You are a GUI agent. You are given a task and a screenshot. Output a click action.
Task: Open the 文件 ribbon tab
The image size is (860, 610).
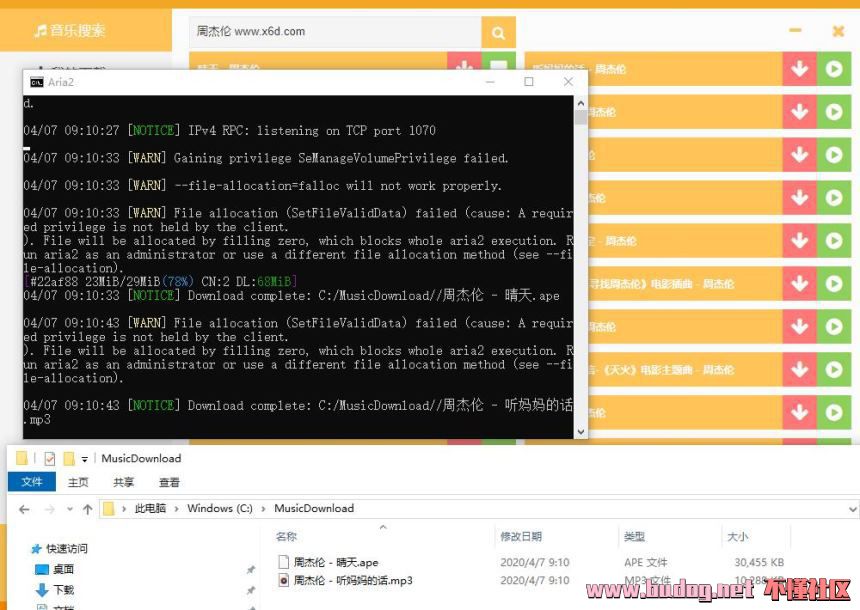coord(32,482)
